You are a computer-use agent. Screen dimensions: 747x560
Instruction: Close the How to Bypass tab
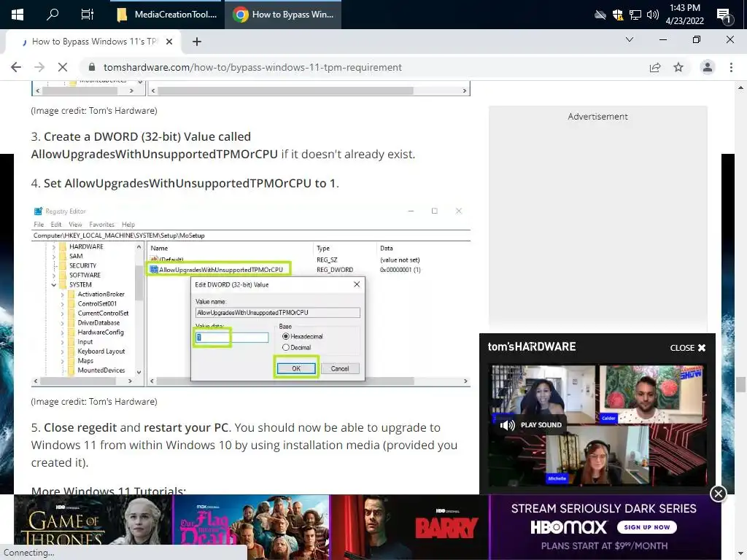coord(169,42)
